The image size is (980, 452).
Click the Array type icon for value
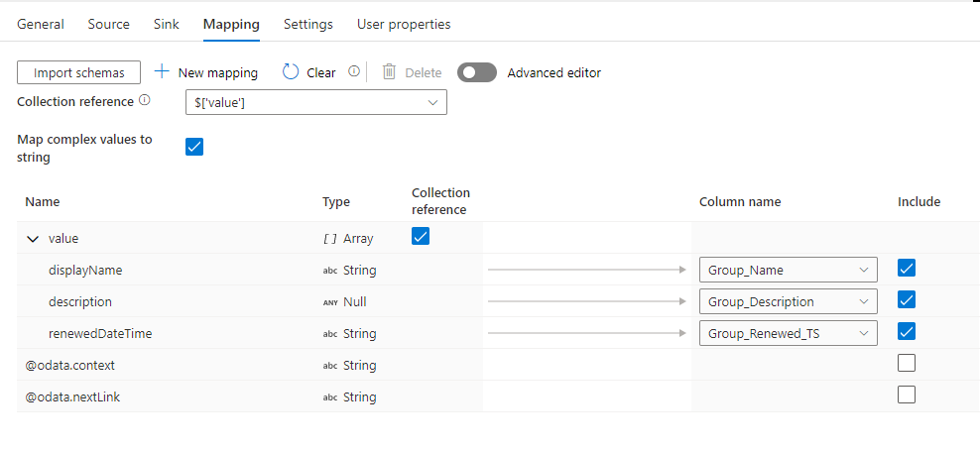(x=330, y=239)
